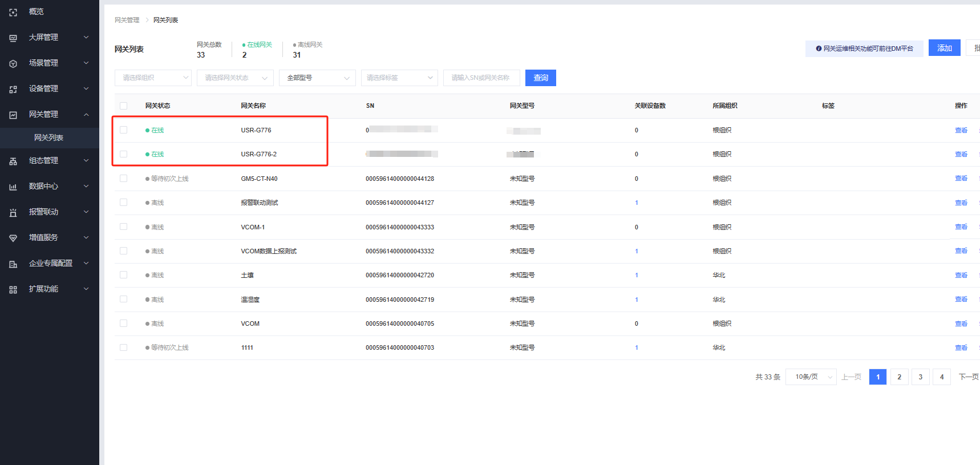980x465 pixels.
Task: Click the 概览 overview icon in sidebar
Action: (x=13, y=12)
